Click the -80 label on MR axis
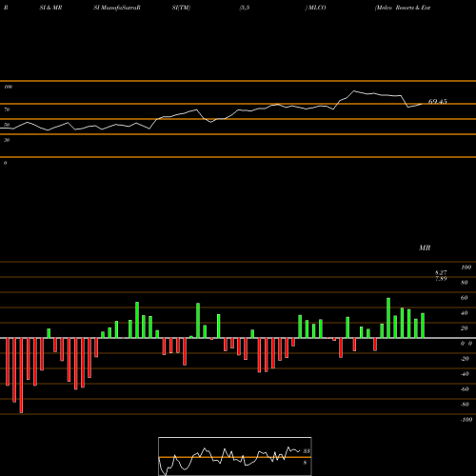This screenshot has width=476, height=476. pyautogui.click(x=465, y=405)
